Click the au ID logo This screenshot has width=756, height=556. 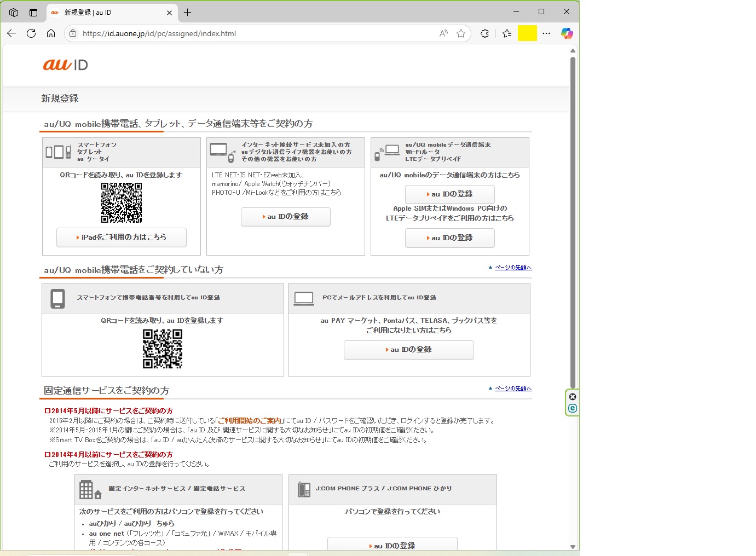[65, 65]
